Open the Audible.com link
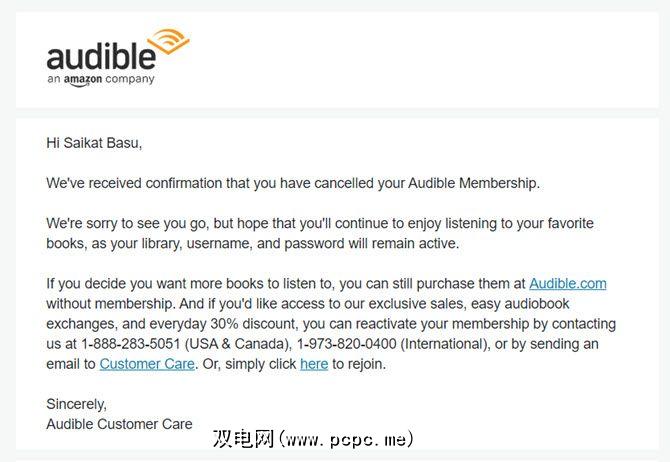670x462 pixels. pos(567,283)
